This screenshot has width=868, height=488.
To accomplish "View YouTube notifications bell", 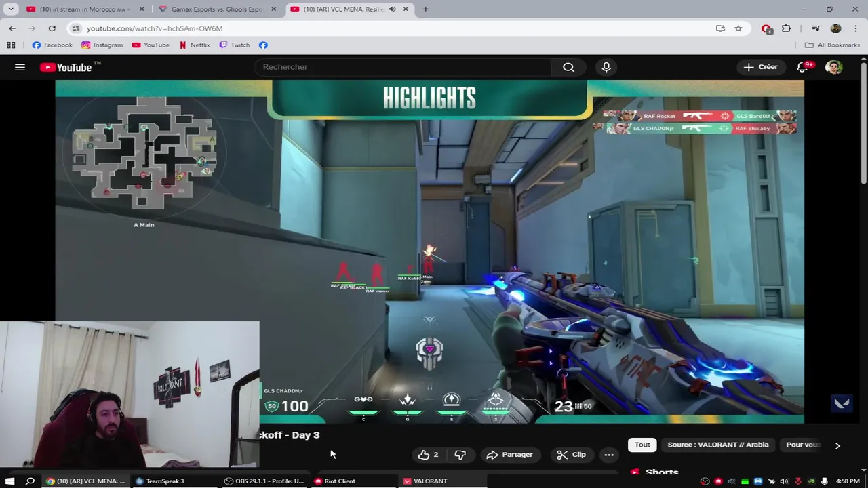I will (x=803, y=67).
